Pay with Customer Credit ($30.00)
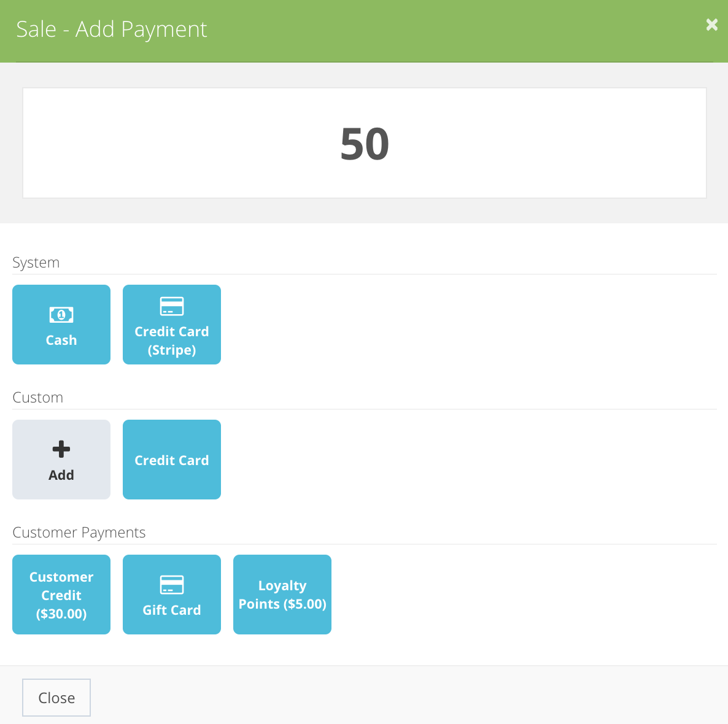728x724 pixels. pos(61,595)
